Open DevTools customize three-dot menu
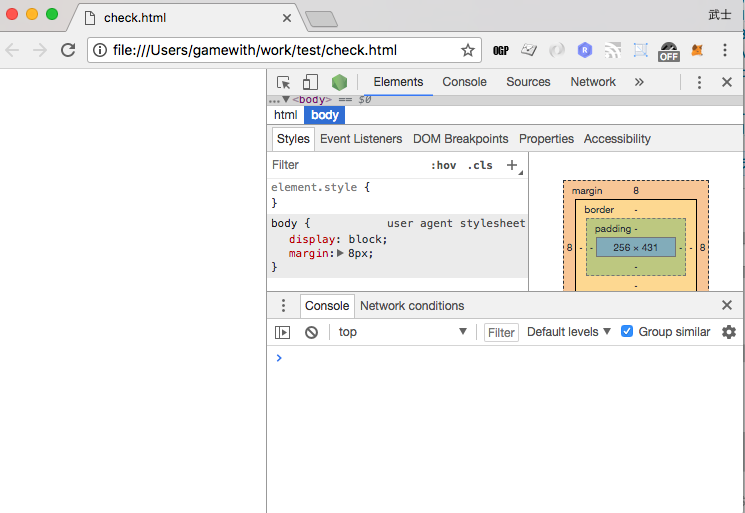This screenshot has width=745, height=513. (699, 82)
